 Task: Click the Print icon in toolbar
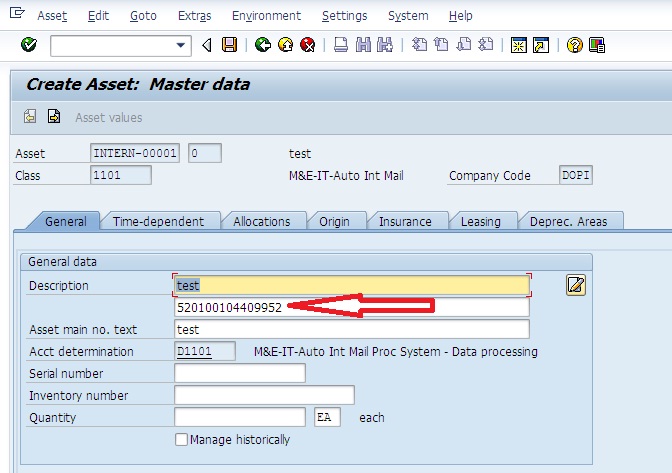pyautogui.click(x=341, y=45)
